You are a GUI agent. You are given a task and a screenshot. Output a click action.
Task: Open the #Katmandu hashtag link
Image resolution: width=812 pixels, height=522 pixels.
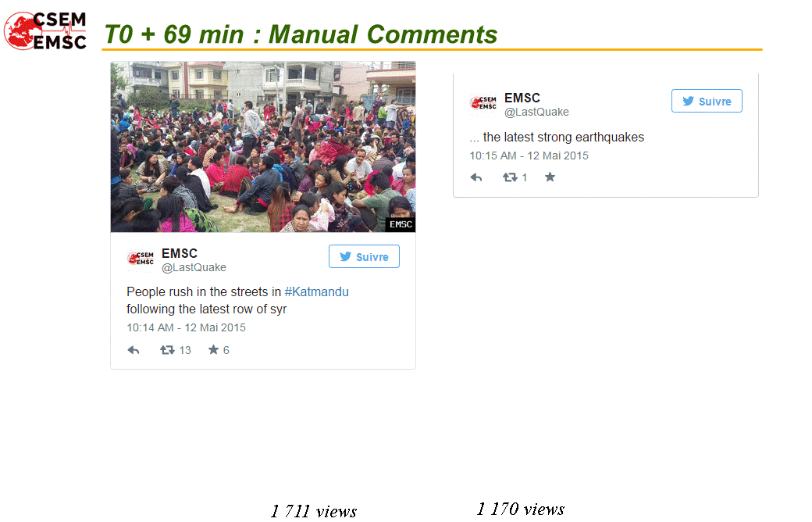[316, 291]
